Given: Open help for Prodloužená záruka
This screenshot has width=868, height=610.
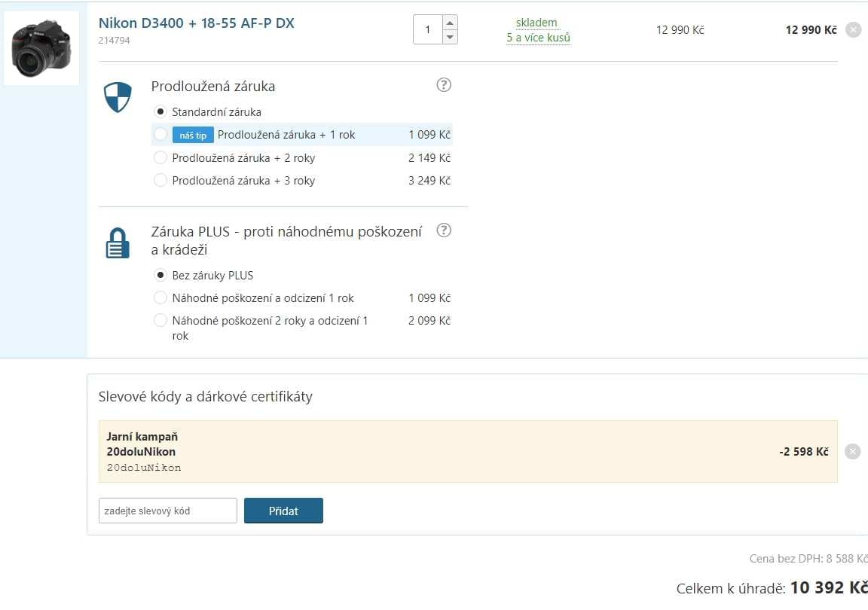Looking at the screenshot, I should (443, 84).
